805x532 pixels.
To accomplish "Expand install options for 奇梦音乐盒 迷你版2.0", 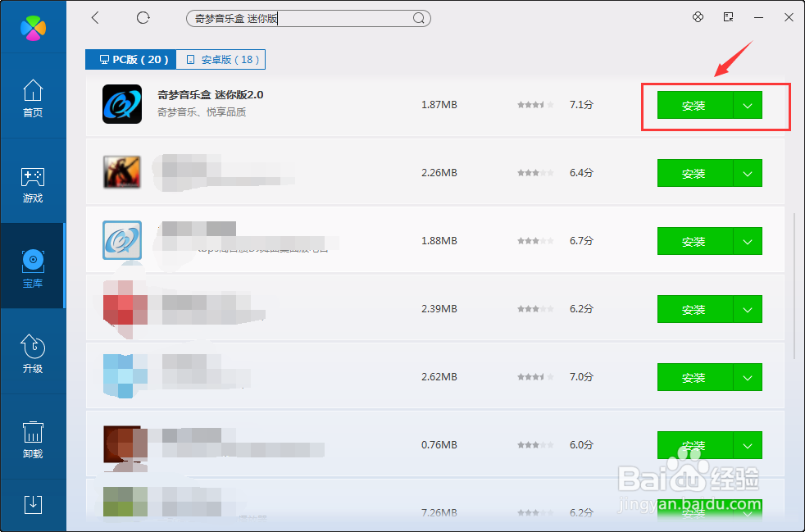I will pyautogui.click(x=748, y=105).
